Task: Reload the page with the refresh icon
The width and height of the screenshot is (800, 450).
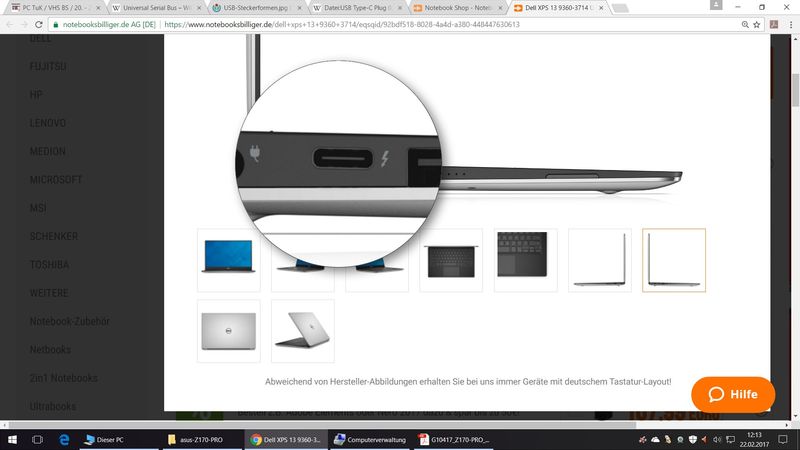Action: tap(39, 24)
